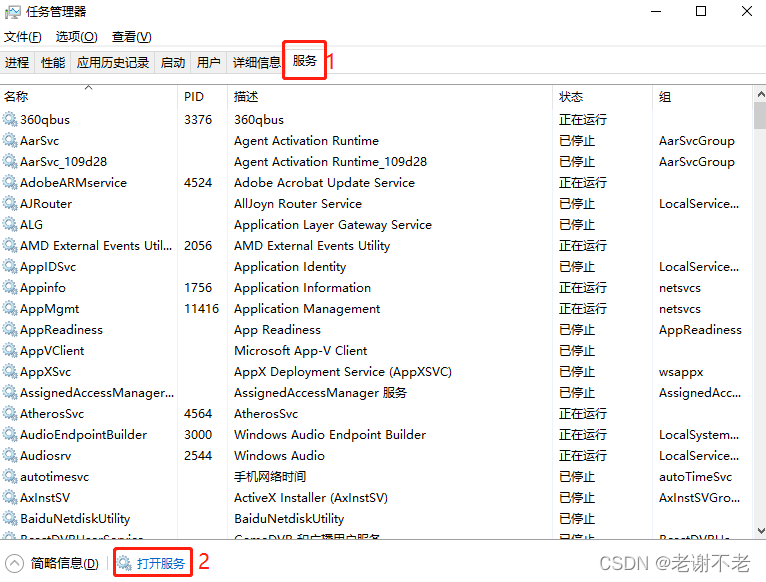Sort by the PID column header
This screenshot has width=766, height=582.
[x=202, y=96]
